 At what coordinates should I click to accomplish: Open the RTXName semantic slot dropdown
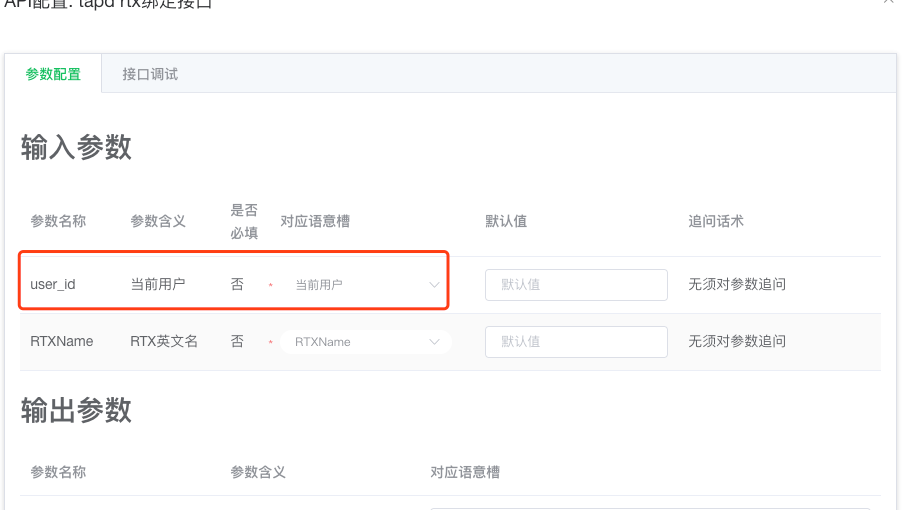(366, 342)
